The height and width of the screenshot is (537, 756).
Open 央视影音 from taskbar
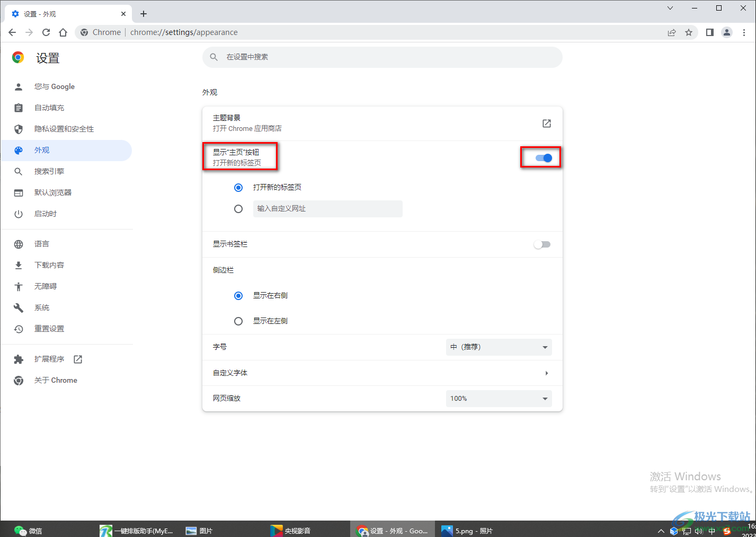point(291,530)
